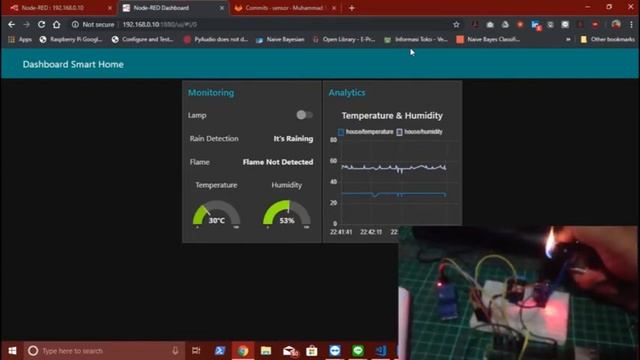Click the webcam video overlay
The image size is (640, 360).
pyautogui.click(x=518, y=293)
